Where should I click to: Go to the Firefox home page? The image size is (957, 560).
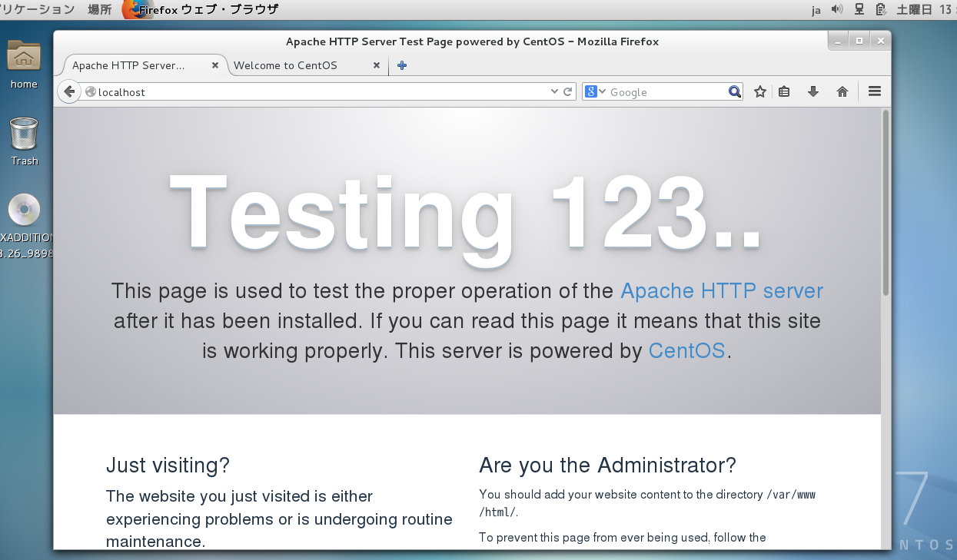(842, 92)
